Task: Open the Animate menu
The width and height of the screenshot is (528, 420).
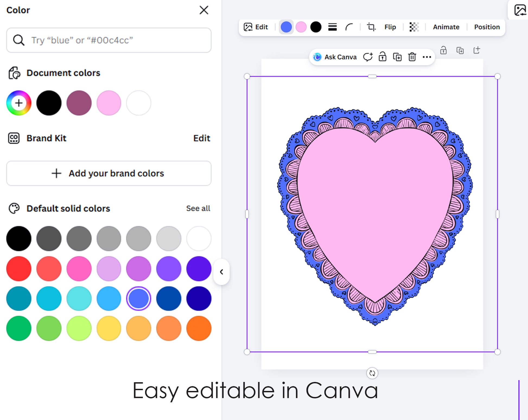Action: (x=446, y=27)
